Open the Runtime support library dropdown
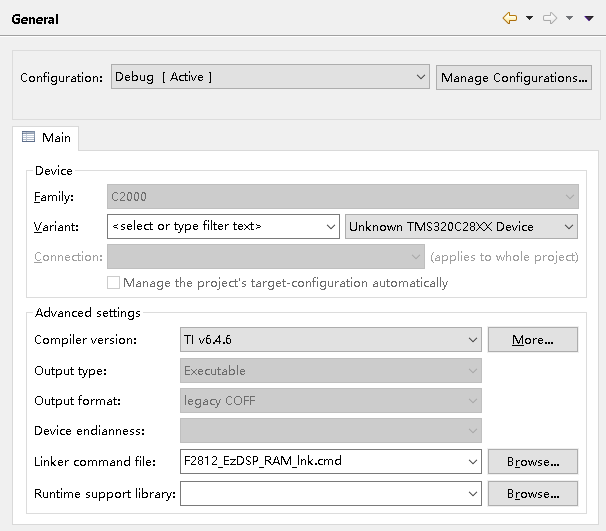 coord(472,494)
